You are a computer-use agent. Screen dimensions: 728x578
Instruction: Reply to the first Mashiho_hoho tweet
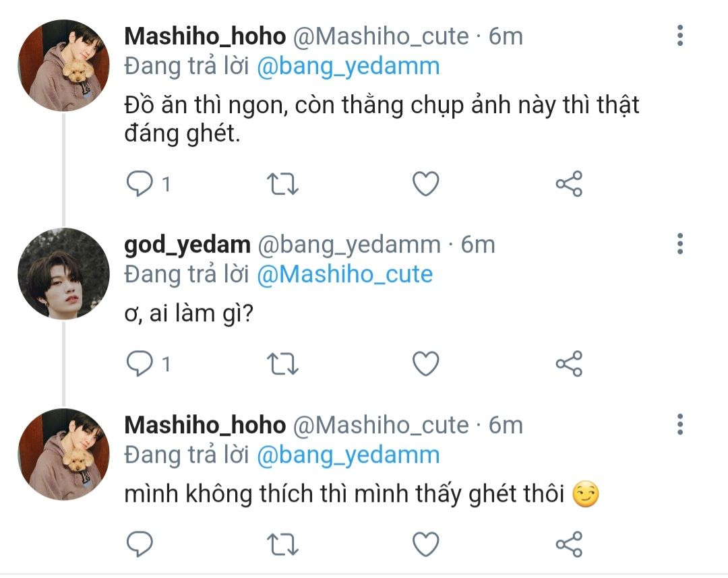click(x=140, y=183)
